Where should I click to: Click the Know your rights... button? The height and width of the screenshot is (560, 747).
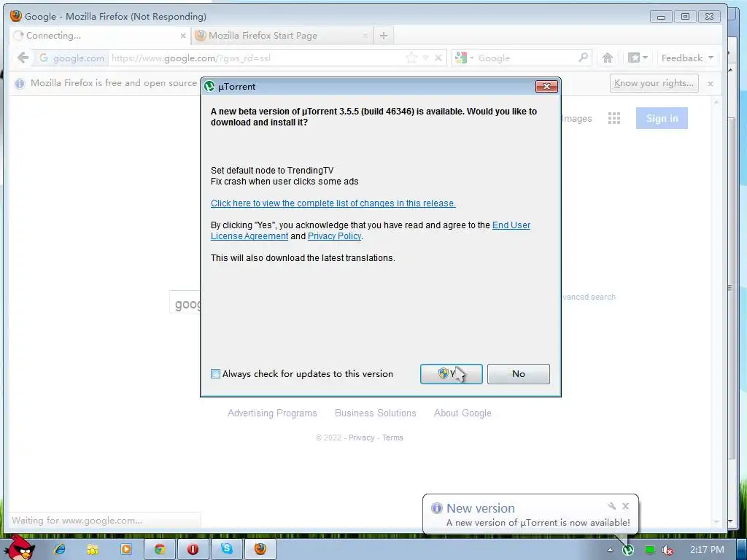click(x=654, y=83)
